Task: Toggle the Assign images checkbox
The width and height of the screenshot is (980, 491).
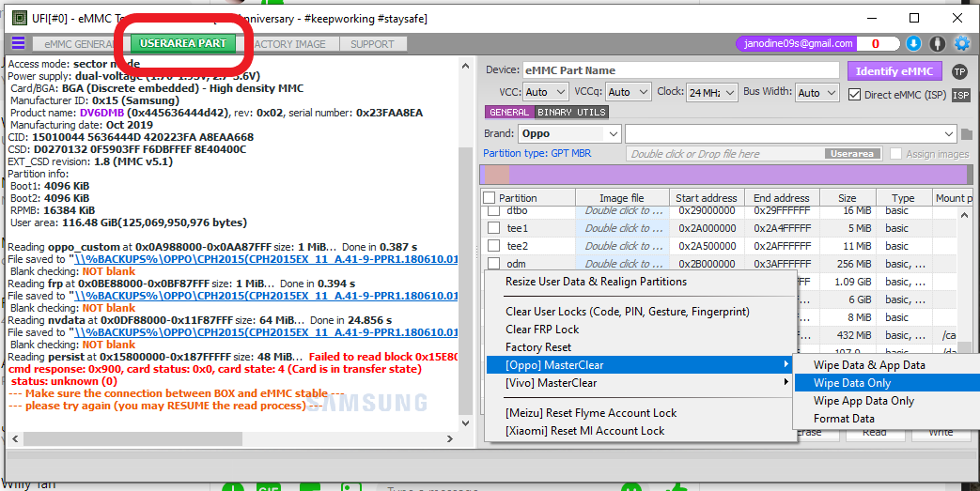Action: [895, 154]
